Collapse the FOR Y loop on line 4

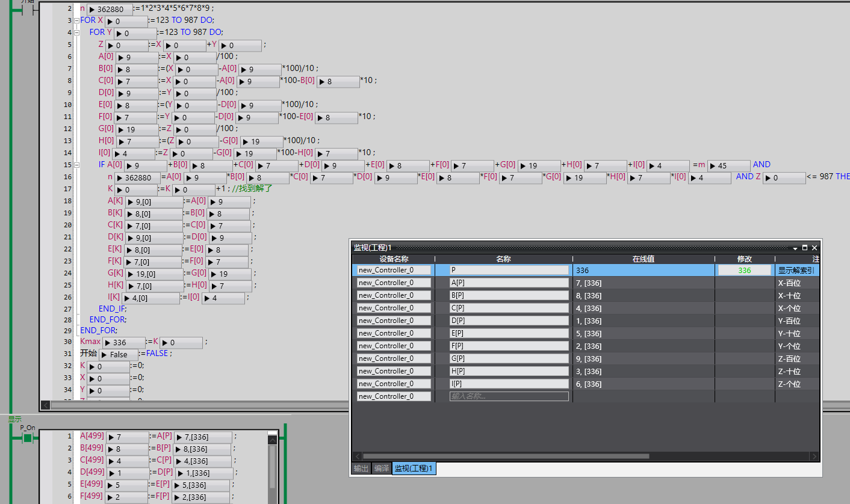pos(76,32)
